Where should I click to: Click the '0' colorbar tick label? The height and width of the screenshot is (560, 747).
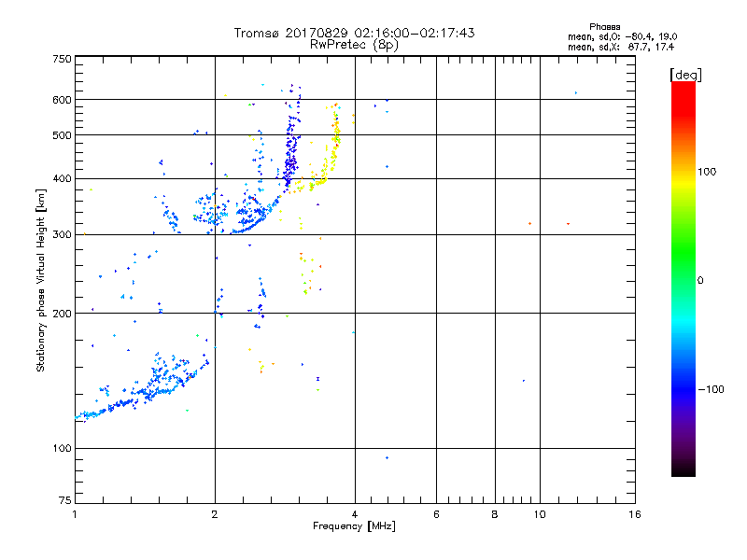tap(700, 281)
